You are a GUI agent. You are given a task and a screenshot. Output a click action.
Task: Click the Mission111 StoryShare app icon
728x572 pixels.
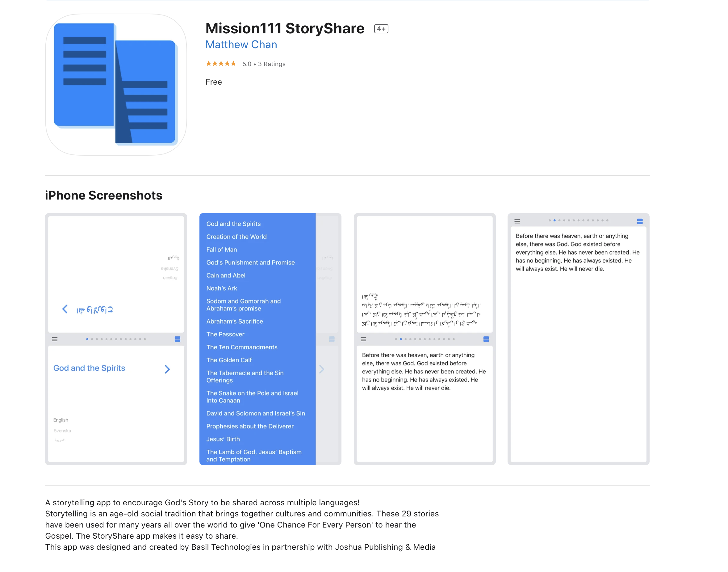(116, 84)
